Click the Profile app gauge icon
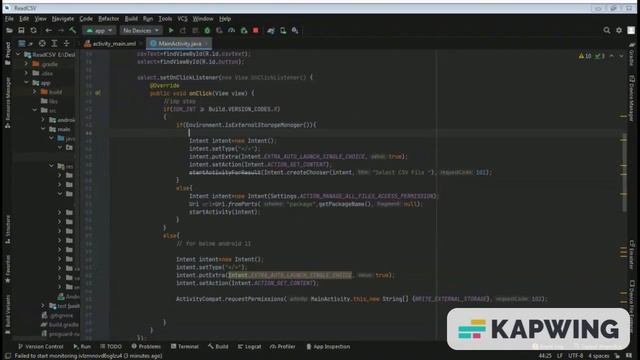The width and height of the screenshot is (640, 360). (x=231, y=31)
